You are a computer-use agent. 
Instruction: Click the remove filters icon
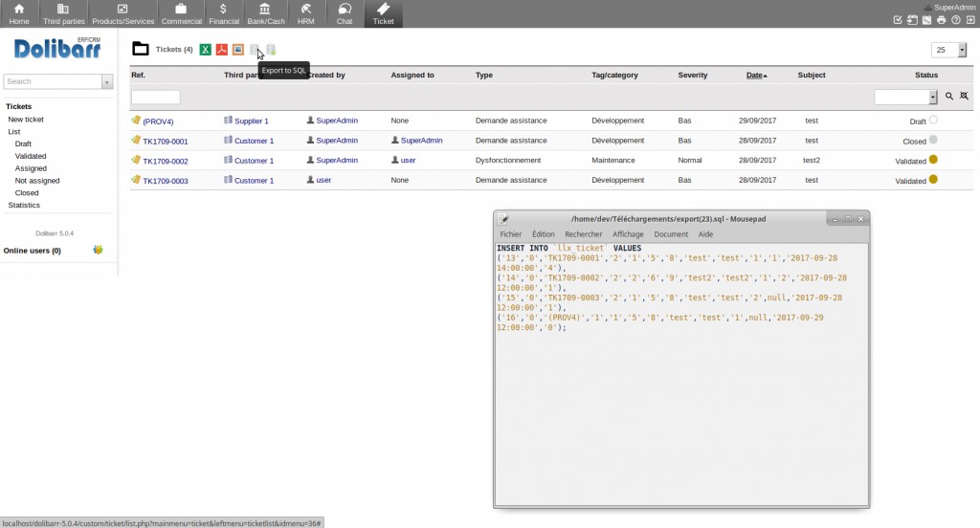(965, 97)
